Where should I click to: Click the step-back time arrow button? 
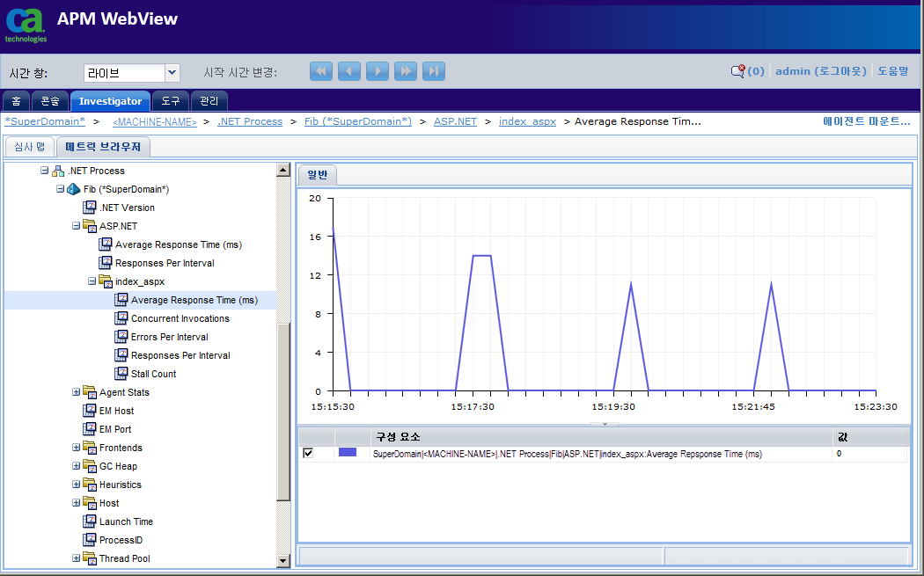click(x=349, y=71)
